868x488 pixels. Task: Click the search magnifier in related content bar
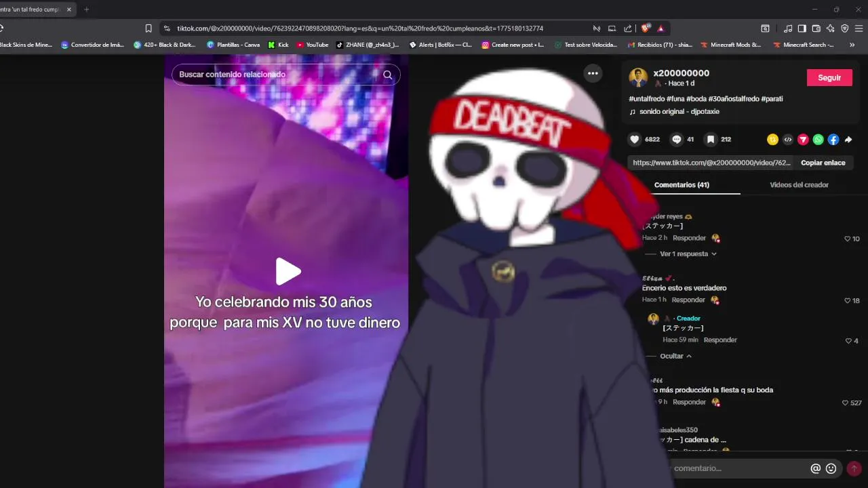point(388,75)
